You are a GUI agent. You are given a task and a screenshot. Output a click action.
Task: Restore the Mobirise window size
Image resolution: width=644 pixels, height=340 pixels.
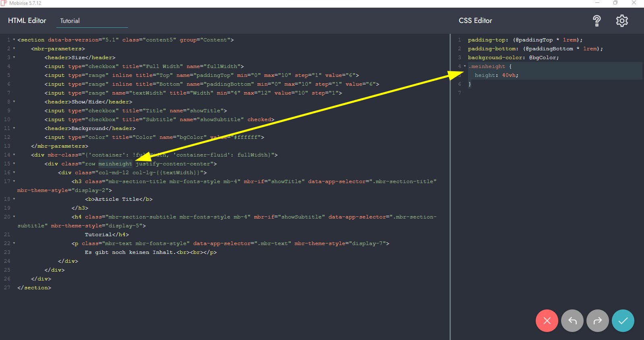pyautogui.click(x=615, y=3)
